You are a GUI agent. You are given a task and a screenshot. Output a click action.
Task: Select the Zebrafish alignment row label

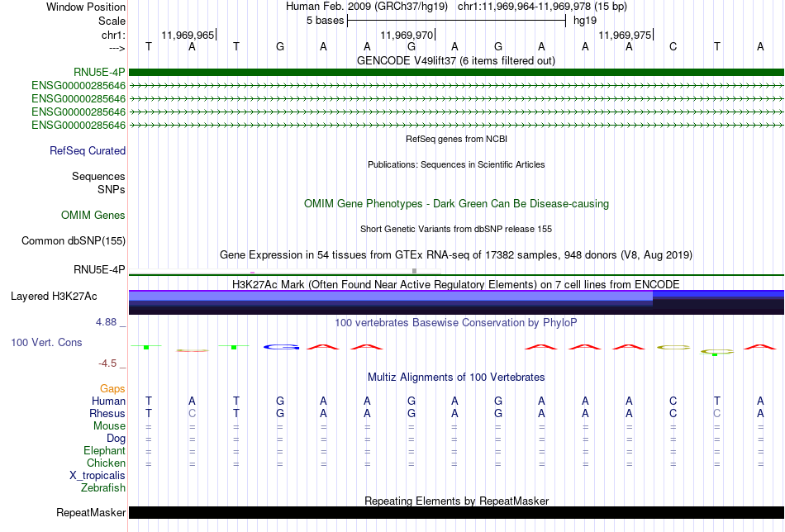pos(103,487)
